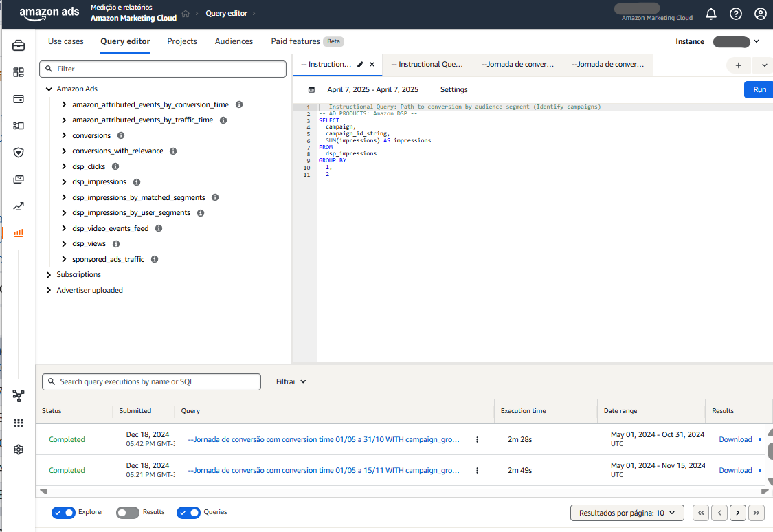This screenshot has width=773, height=532.
Task: Open the network nodes icon in sidebar
Action: coord(19,395)
